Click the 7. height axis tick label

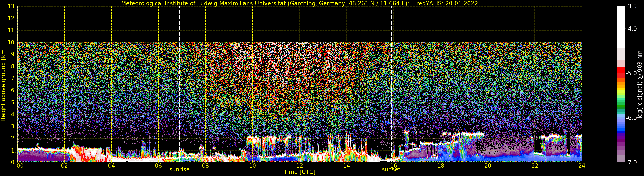click(13, 79)
